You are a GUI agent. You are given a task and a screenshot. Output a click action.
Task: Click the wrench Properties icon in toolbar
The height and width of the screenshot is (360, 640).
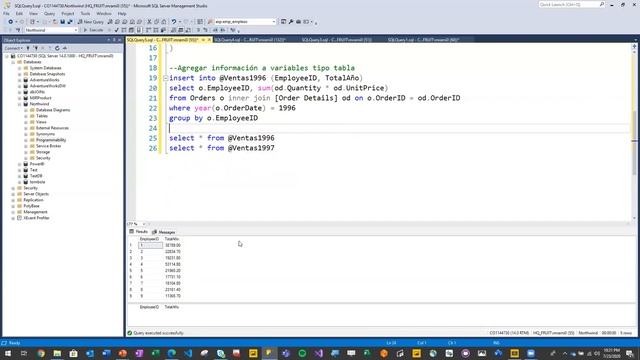pyautogui.click(x=291, y=22)
